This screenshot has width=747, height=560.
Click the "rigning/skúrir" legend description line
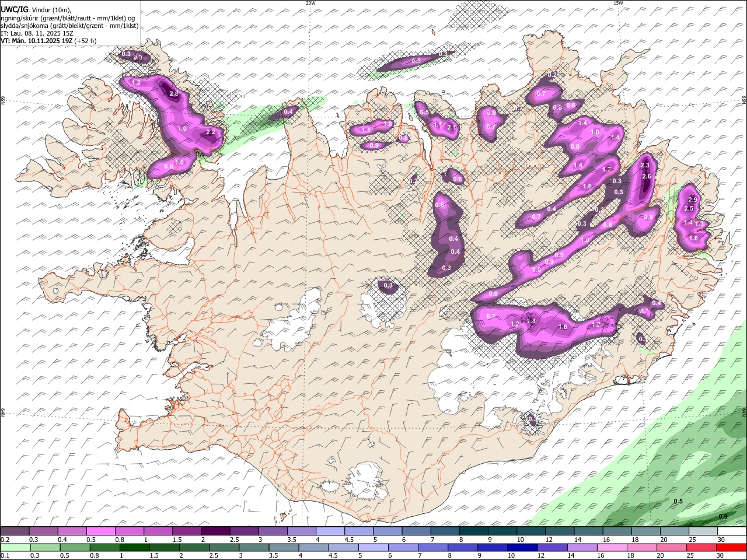[x=67, y=18]
